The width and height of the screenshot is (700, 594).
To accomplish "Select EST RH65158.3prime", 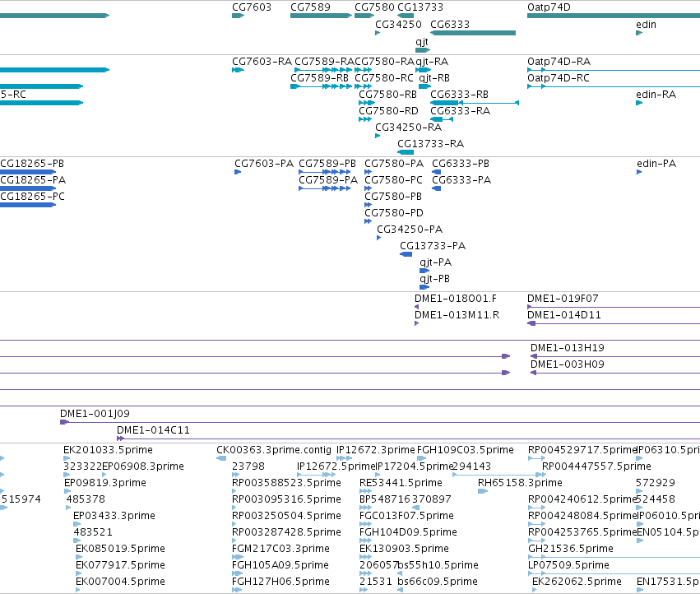I will coord(520,483).
